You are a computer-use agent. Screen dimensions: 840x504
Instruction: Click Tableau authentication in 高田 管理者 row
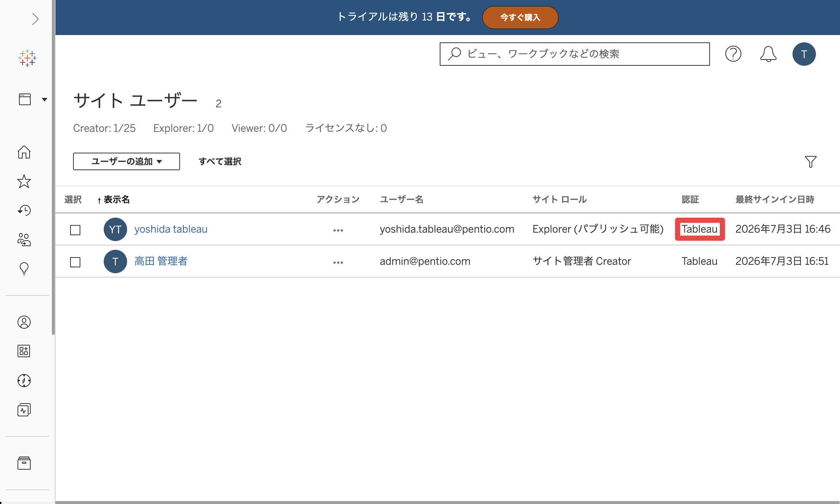699,261
